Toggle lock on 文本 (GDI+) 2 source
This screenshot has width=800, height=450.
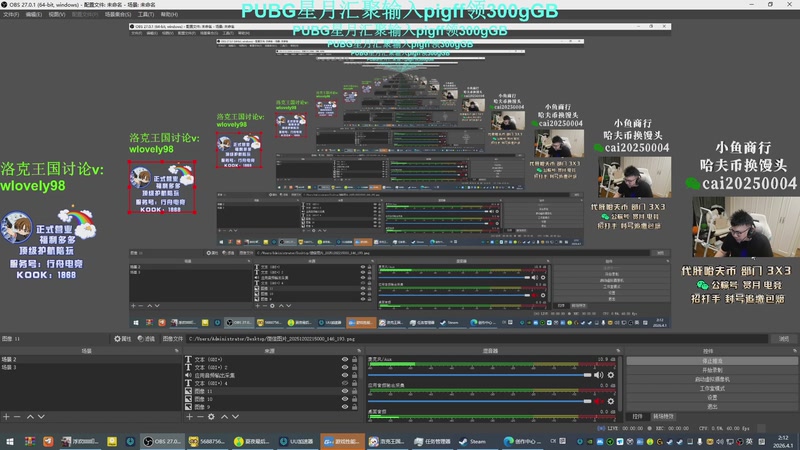(355, 367)
